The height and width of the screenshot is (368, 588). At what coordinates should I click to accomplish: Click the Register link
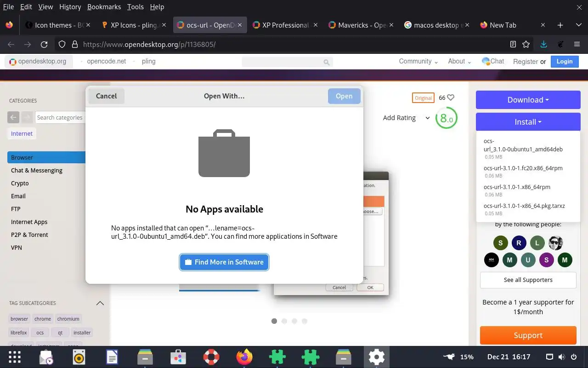(526, 61)
